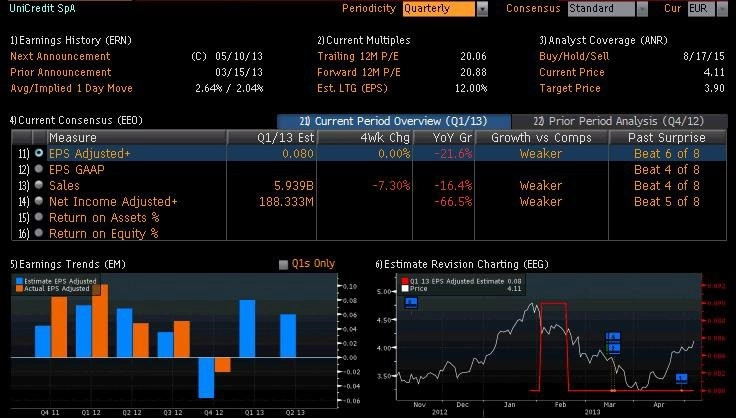Click the Quarterly periodicity field

click(x=439, y=9)
